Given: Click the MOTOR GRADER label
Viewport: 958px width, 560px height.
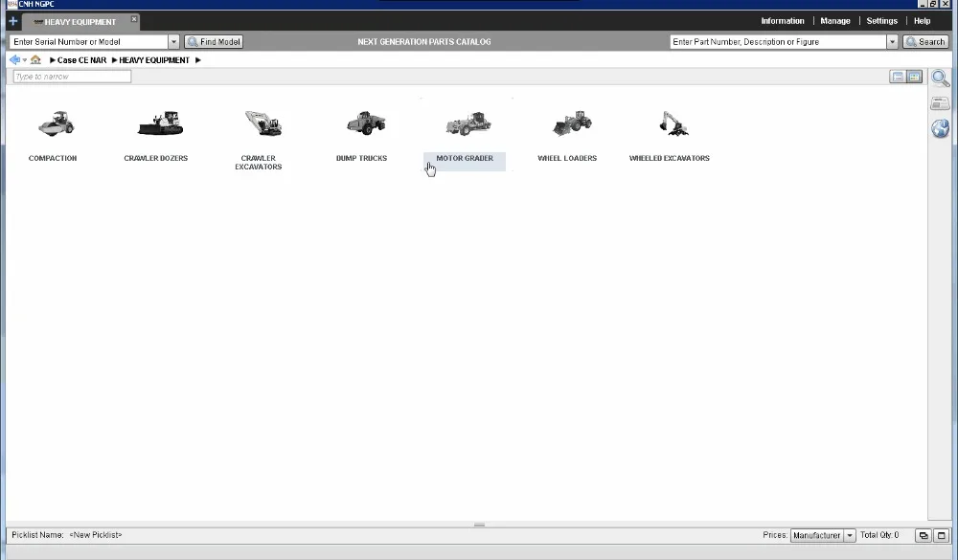Looking at the screenshot, I should (x=465, y=158).
